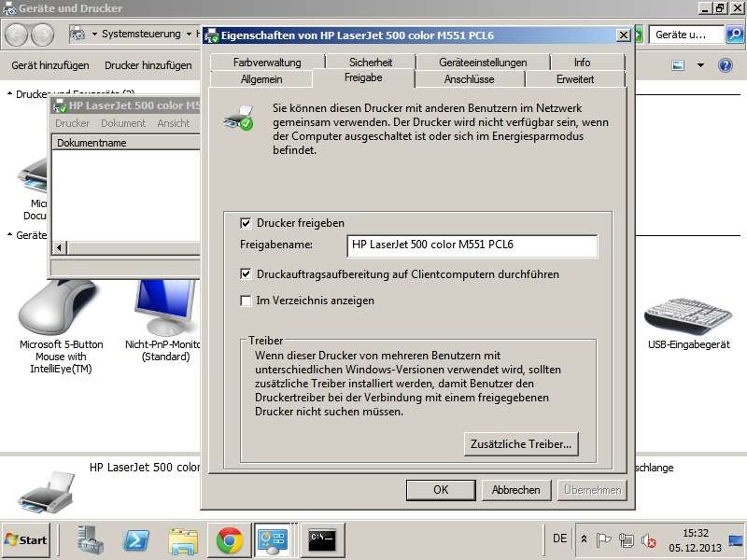Go forward in Geräte und Drucker

(43, 35)
